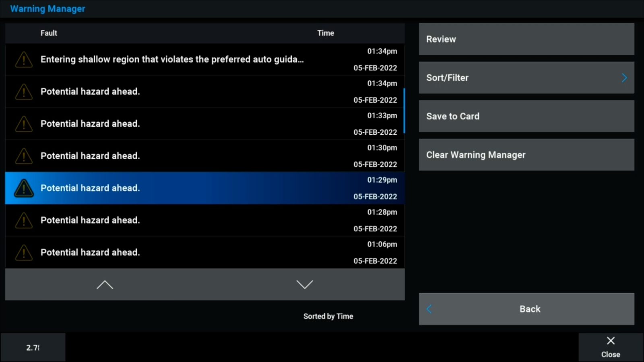
Task: Expand the Sort/Filter submenu chevron
Action: tap(624, 78)
